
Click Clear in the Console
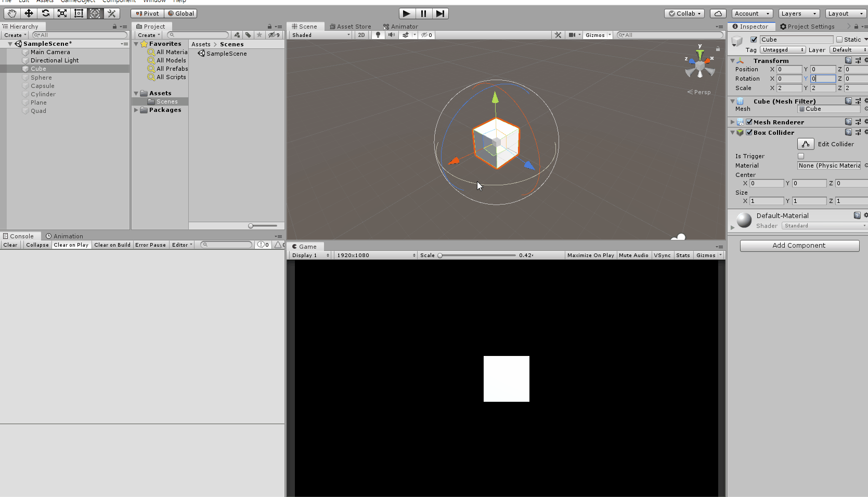(10, 245)
